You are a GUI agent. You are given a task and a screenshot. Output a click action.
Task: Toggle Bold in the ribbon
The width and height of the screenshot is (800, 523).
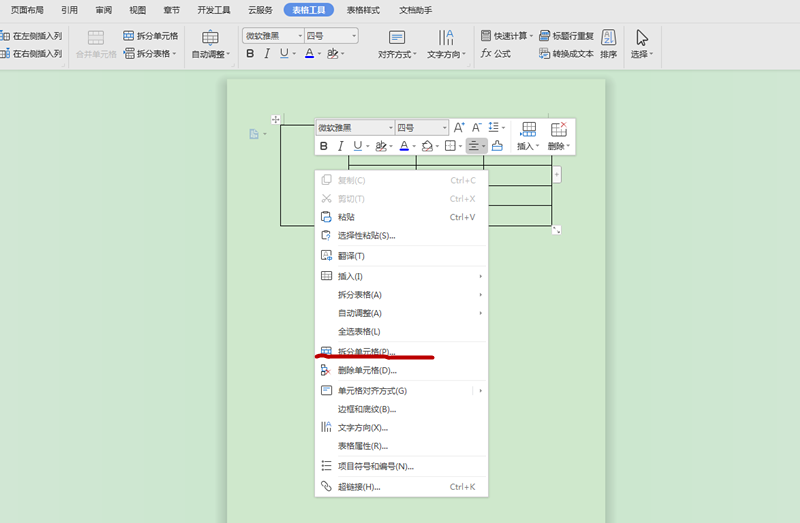tap(250, 54)
